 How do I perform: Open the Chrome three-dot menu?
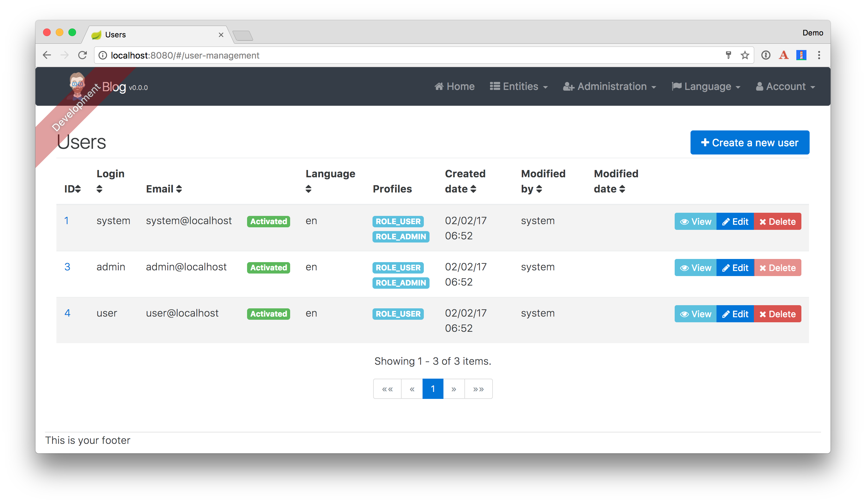pyautogui.click(x=819, y=55)
